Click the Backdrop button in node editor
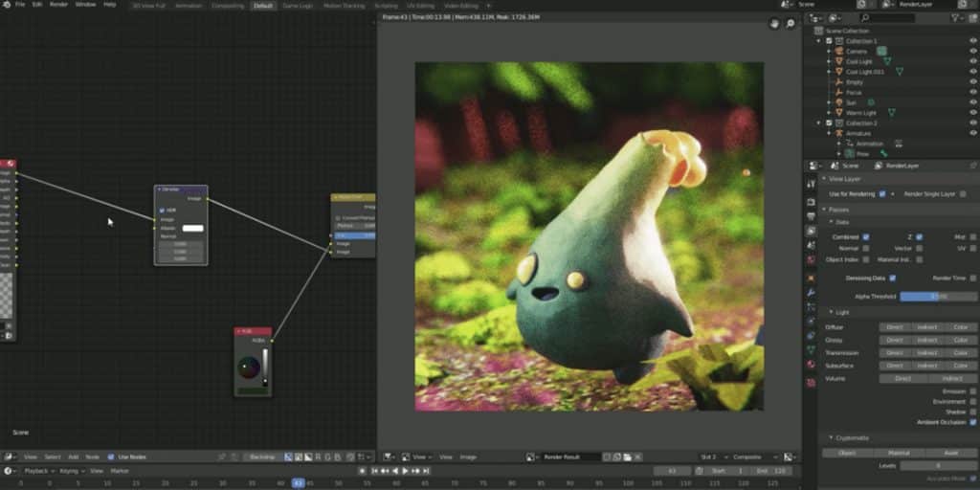 click(261, 457)
